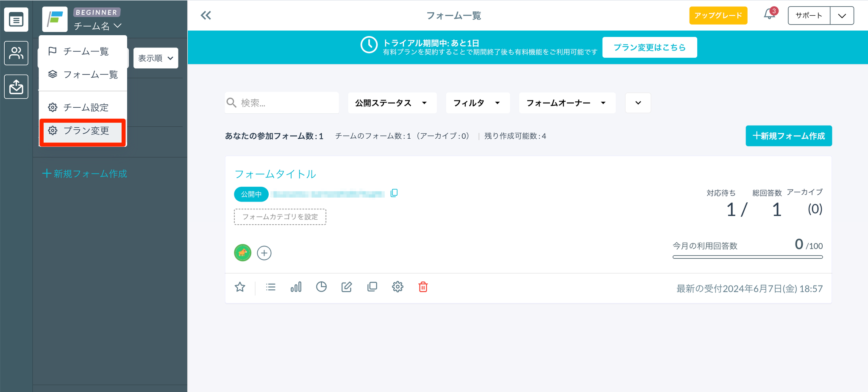Select チーム設定 from the menu
The height and width of the screenshot is (392, 868).
point(83,107)
